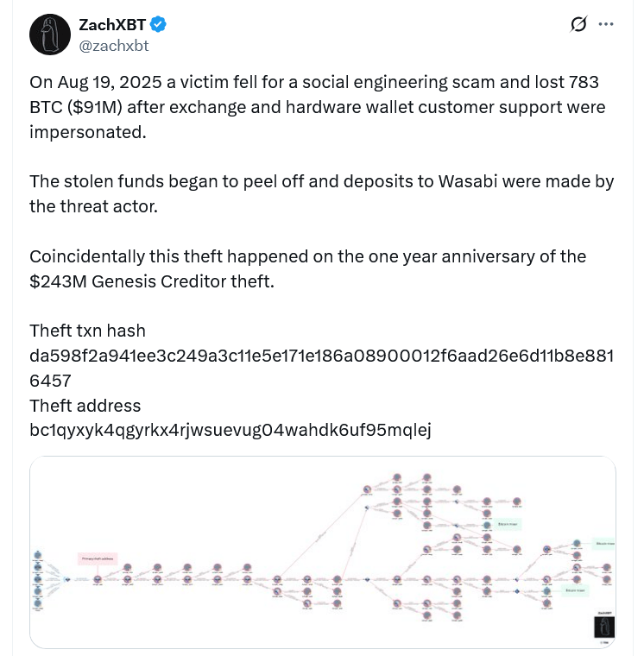The width and height of the screenshot is (644, 656).
Task: Click the first paragraph mentioning 783 BTC
Action: [x=317, y=108]
